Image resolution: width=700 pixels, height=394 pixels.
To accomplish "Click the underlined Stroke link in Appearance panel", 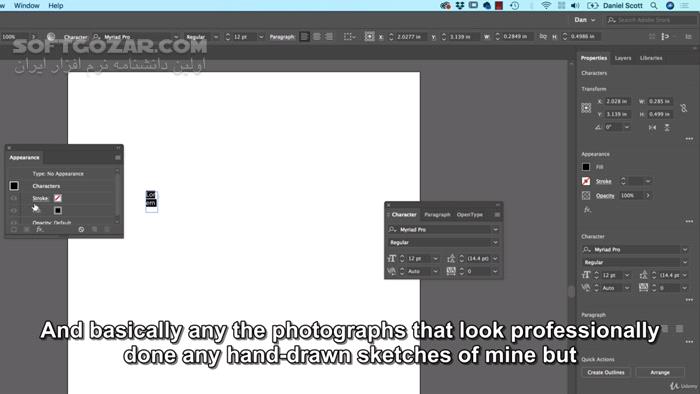I will click(x=40, y=198).
